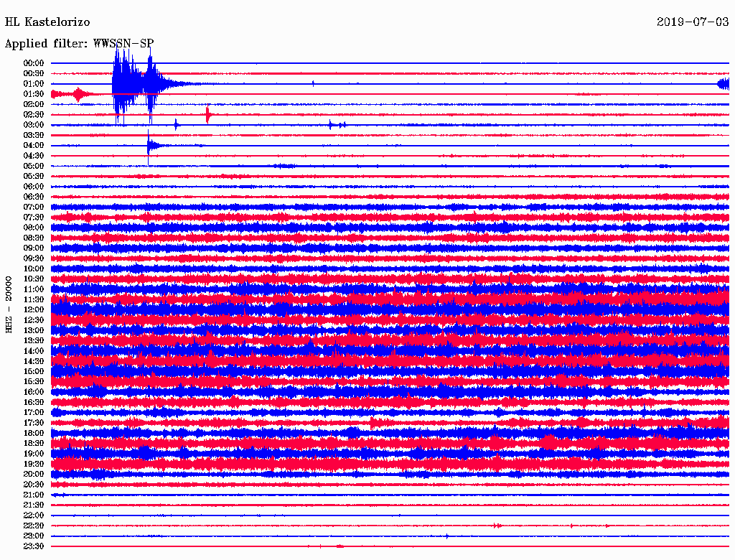Click the '12:30' time label
The image size is (735, 560).
coord(34,320)
